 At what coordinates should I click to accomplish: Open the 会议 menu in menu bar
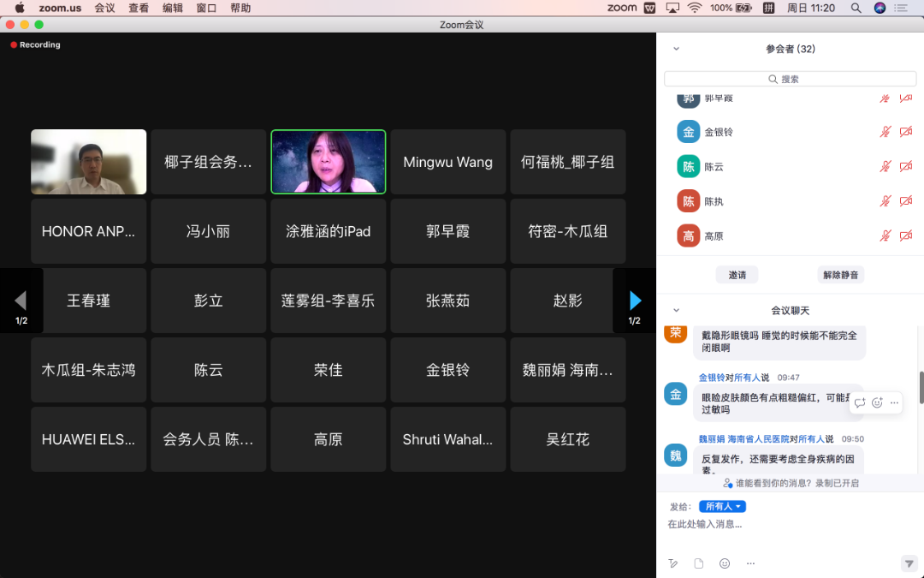pos(104,8)
